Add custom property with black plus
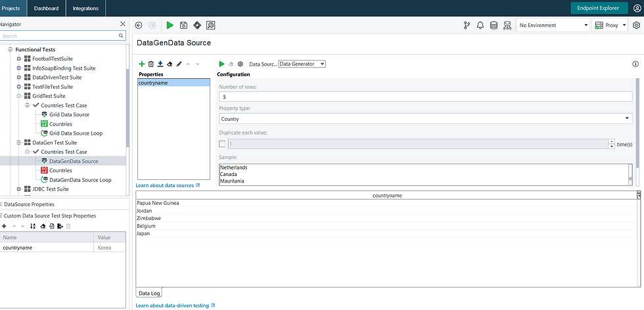Screen dimensions: 644x310 pos(4,226)
